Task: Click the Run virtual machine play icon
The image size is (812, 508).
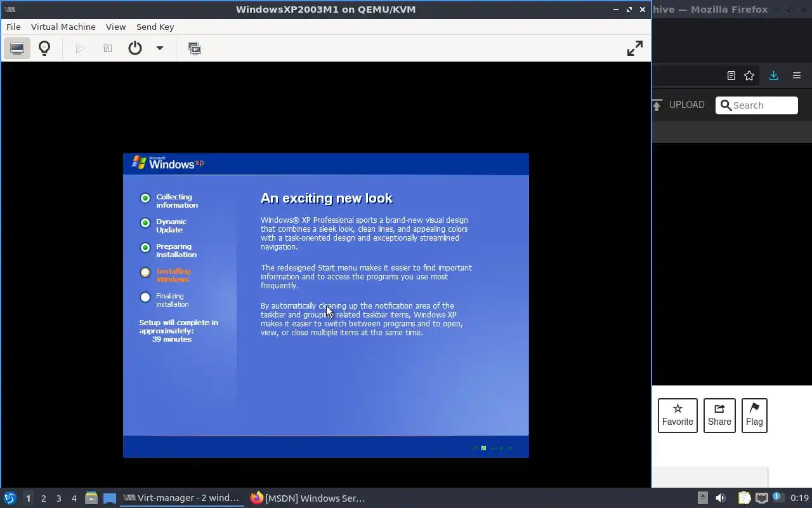Action: click(80, 48)
